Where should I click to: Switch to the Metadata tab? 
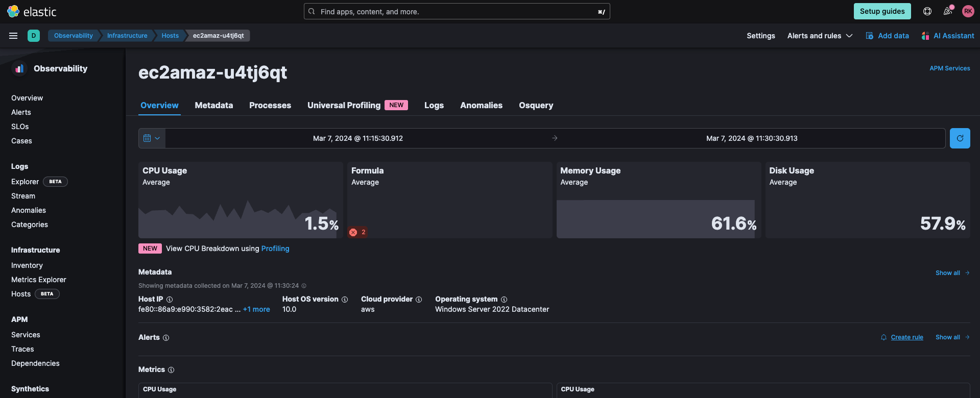(x=214, y=105)
